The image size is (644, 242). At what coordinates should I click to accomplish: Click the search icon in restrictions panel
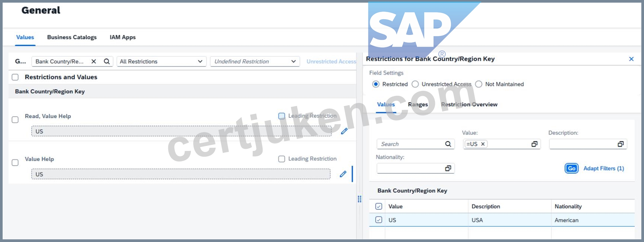pos(448,144)
